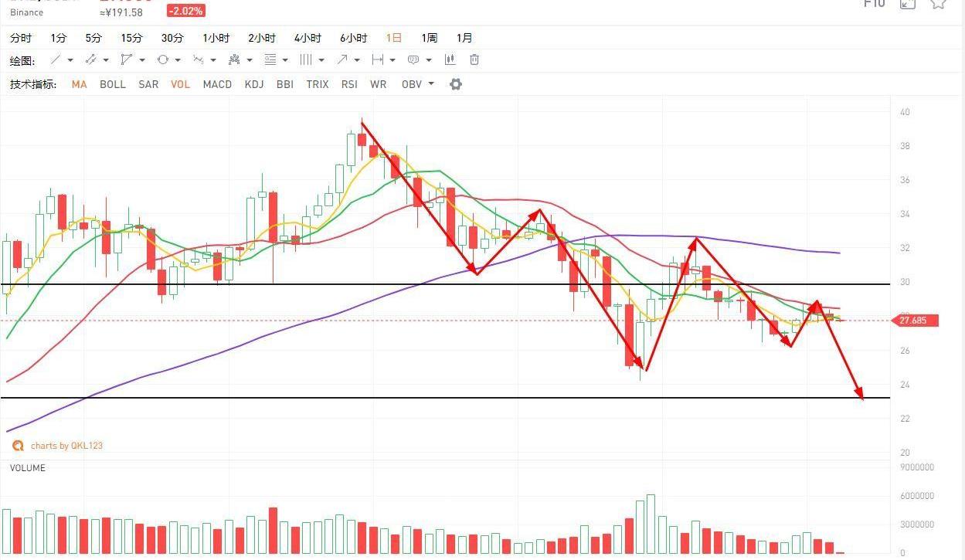Enable the MACD indicator
The height and width of the screenshot is (560, 965).
point(217,84)
